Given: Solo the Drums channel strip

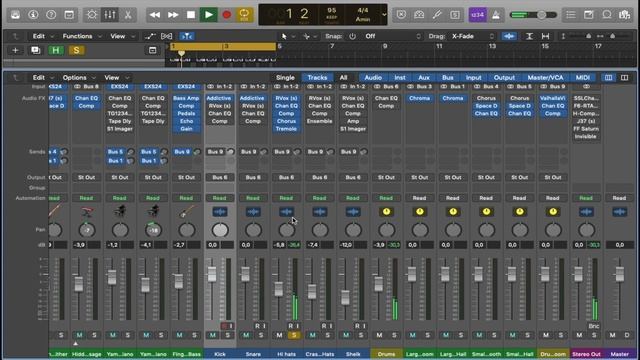Looking at the screenshot, I should [x=394, y=335].
